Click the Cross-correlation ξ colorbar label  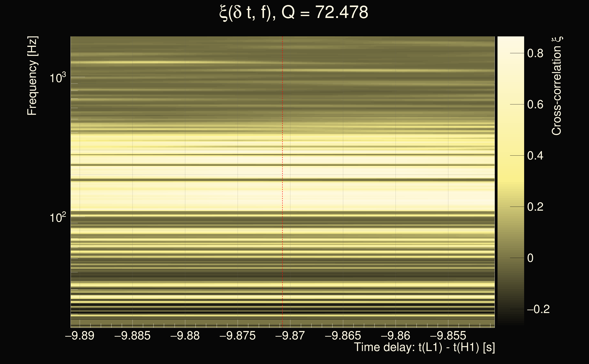click(x=557, y=86)
